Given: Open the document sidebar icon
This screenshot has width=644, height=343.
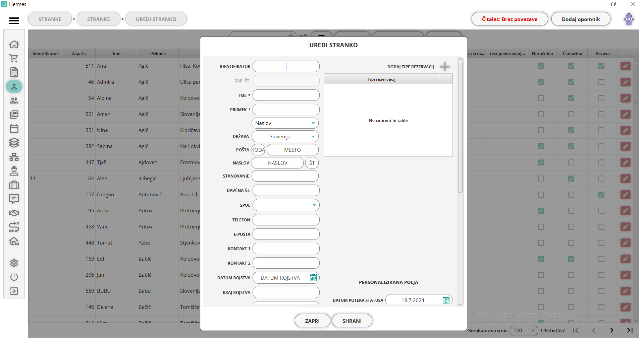Looking at the screenshot, I should click(x=14, y=72).
